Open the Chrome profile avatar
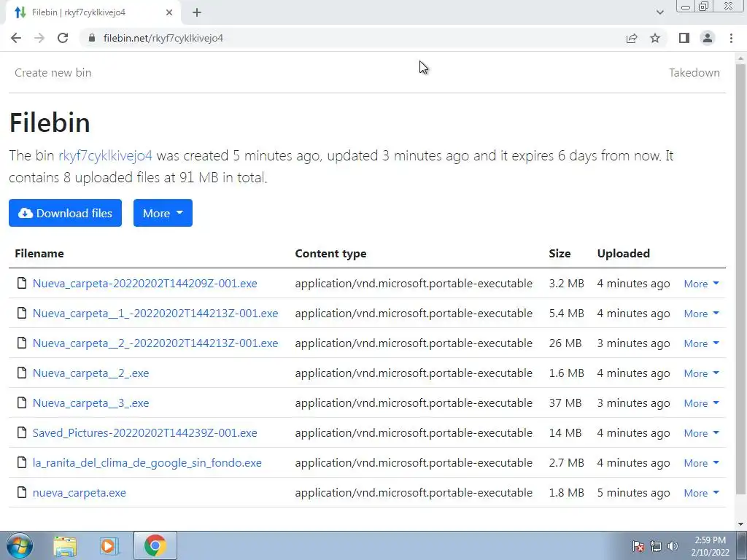Image resolution: width=747 pixels, height=560 pixels. coord(708,38)
